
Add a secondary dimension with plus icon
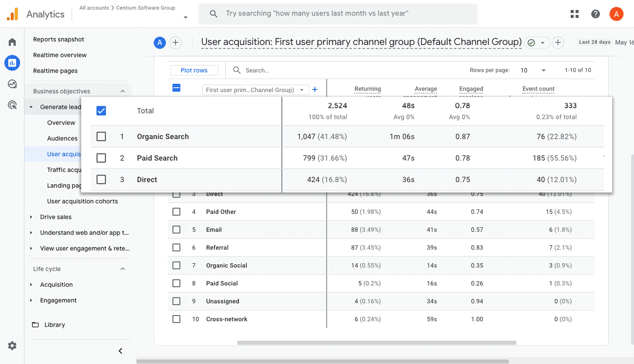click(x=315, y=90)
